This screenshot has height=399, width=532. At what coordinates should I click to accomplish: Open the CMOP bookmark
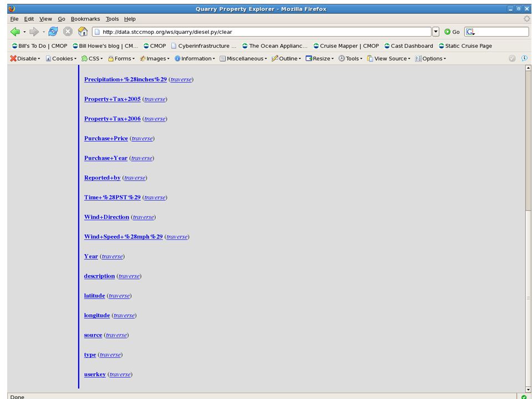click(x=155, y=46)
